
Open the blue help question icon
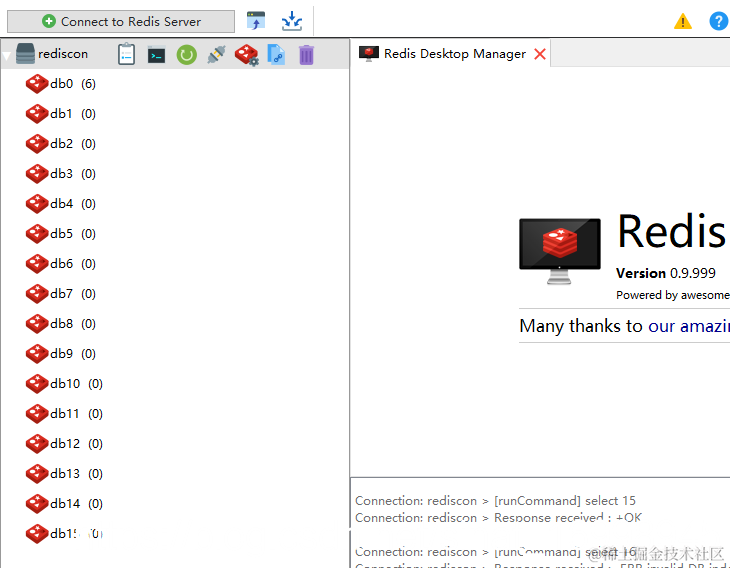[719, 21]
